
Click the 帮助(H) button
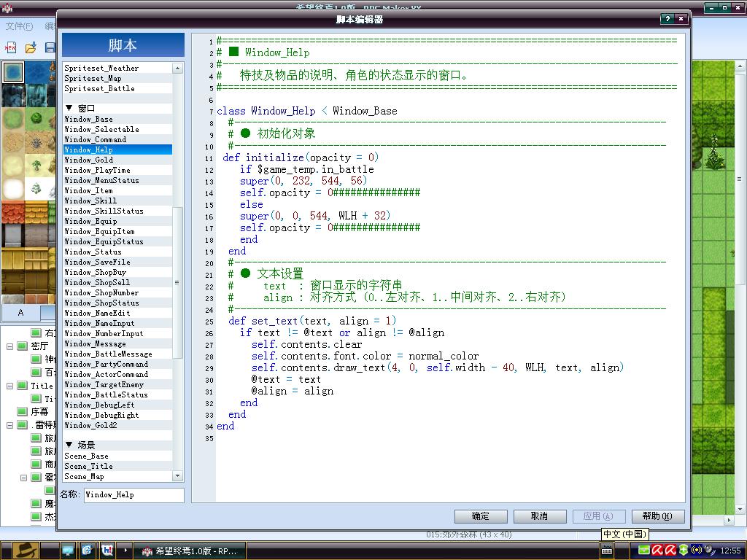657,516
